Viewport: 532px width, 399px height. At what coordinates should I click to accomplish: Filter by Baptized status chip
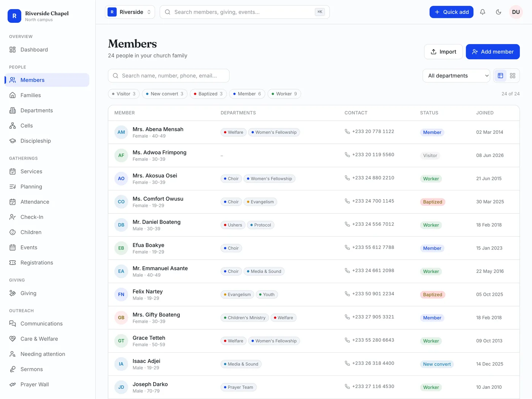click(x=208, y=94)
